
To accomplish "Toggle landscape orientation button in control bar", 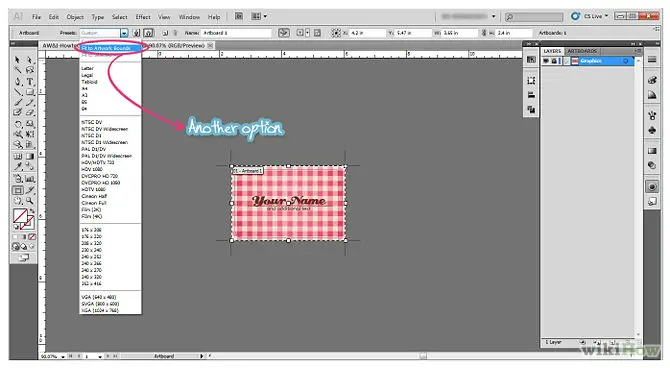I will coord(148,33).
